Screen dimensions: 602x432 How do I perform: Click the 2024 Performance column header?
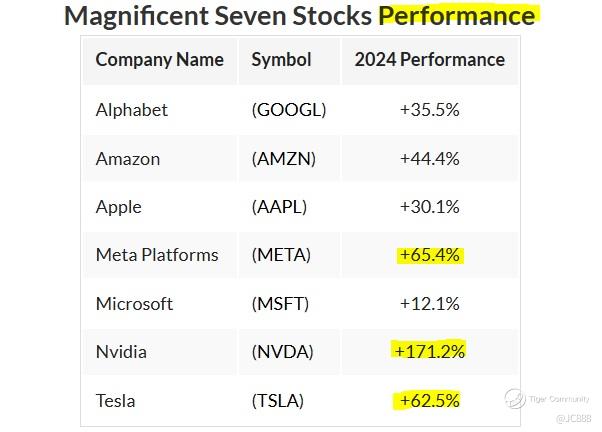(429, 59)
